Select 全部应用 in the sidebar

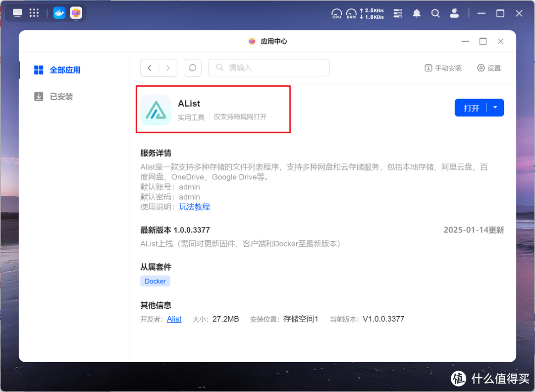(61, 70)
